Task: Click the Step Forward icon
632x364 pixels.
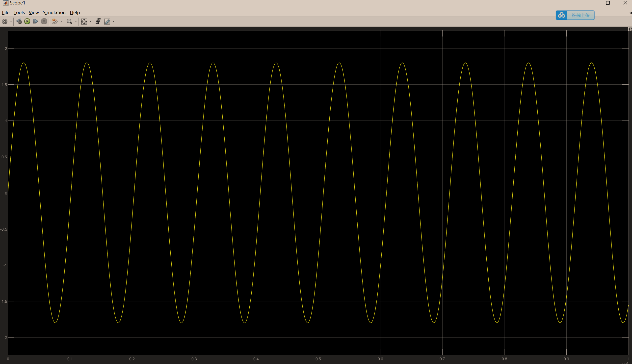Action: click(x=35, y=22)
